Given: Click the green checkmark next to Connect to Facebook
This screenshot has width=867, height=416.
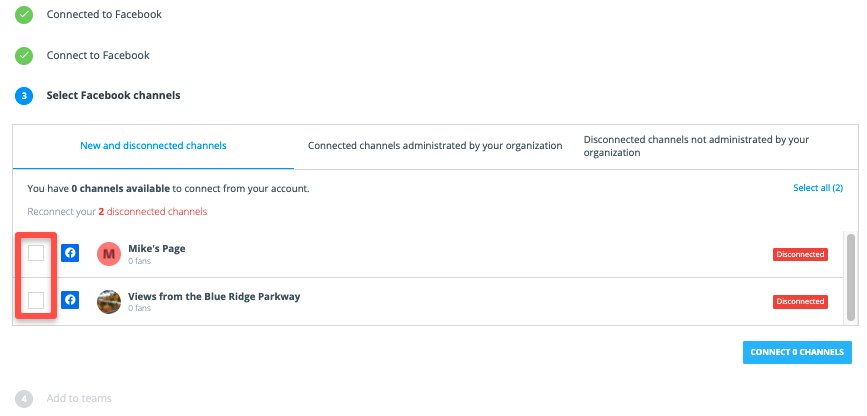Looking at the screenshot, I should point(24,56).
